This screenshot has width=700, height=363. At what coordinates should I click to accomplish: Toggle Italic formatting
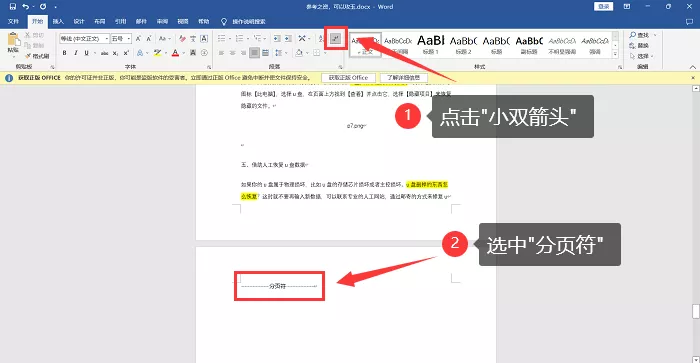(75, 53)
